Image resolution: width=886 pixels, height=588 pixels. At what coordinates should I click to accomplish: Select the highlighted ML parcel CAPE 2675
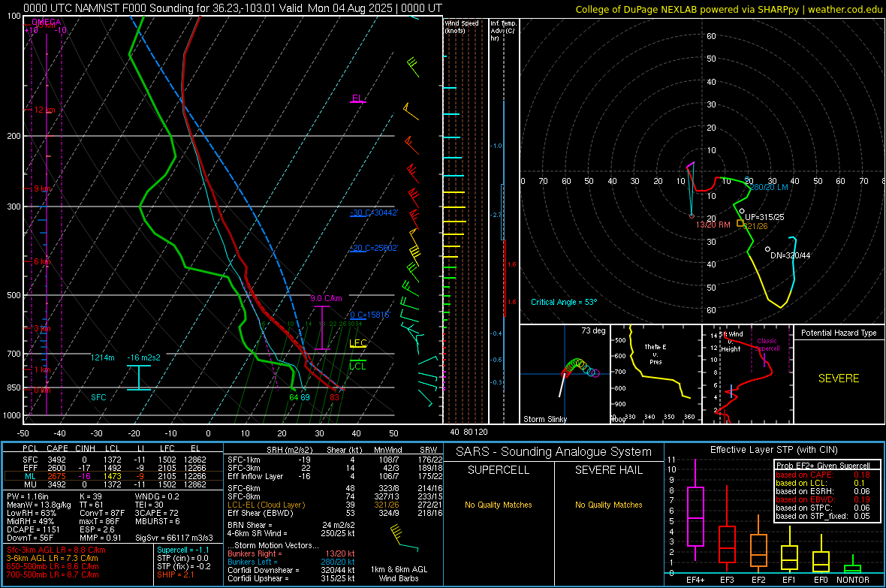click(56, 476)
